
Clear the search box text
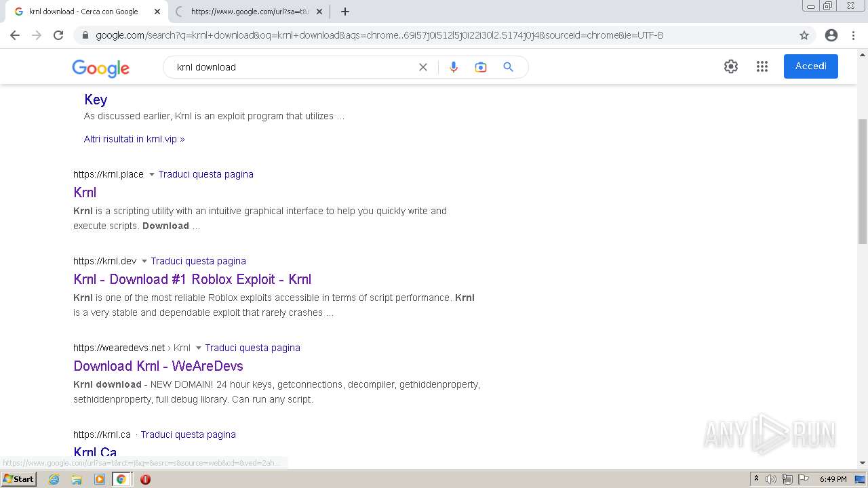423,67
